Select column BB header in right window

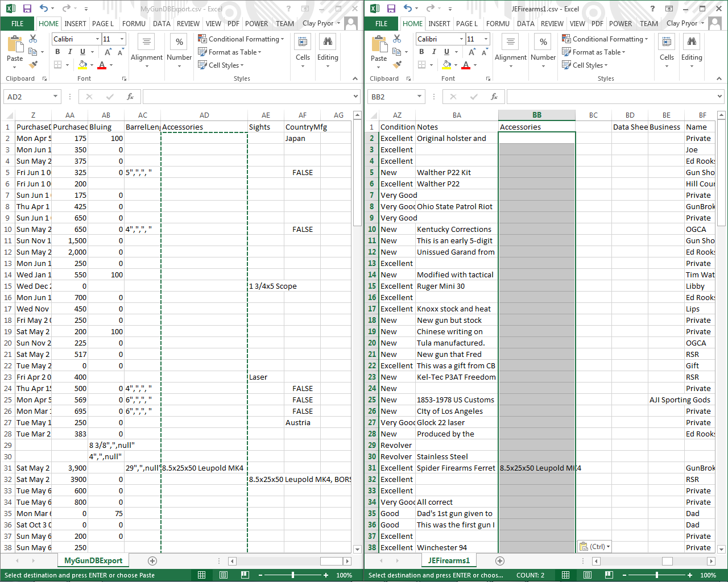[x=536, y=115]
